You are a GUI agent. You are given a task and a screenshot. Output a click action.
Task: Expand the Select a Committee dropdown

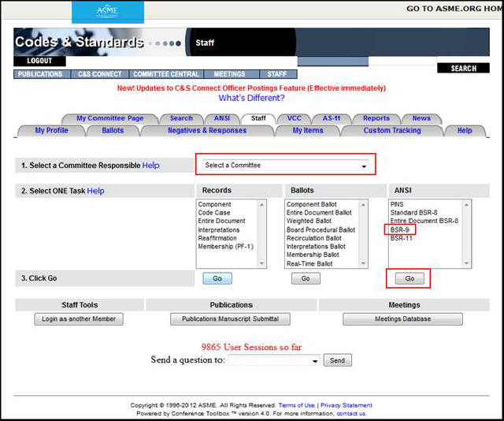(285, 166)
